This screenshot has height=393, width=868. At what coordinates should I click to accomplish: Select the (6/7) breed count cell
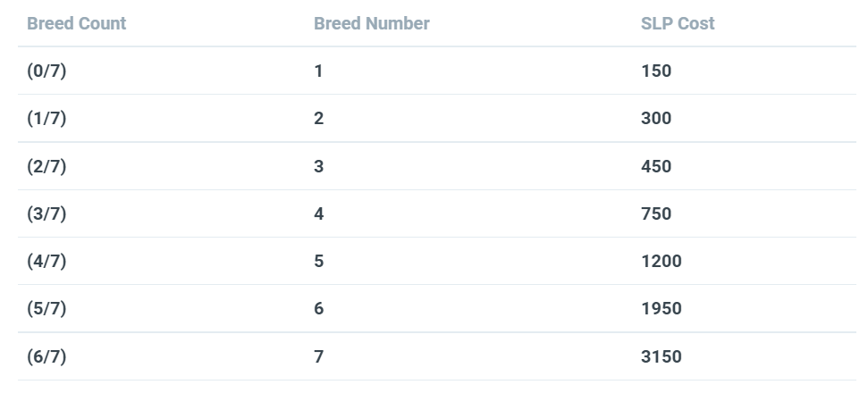pyautogui.click(x=46, y=356)
